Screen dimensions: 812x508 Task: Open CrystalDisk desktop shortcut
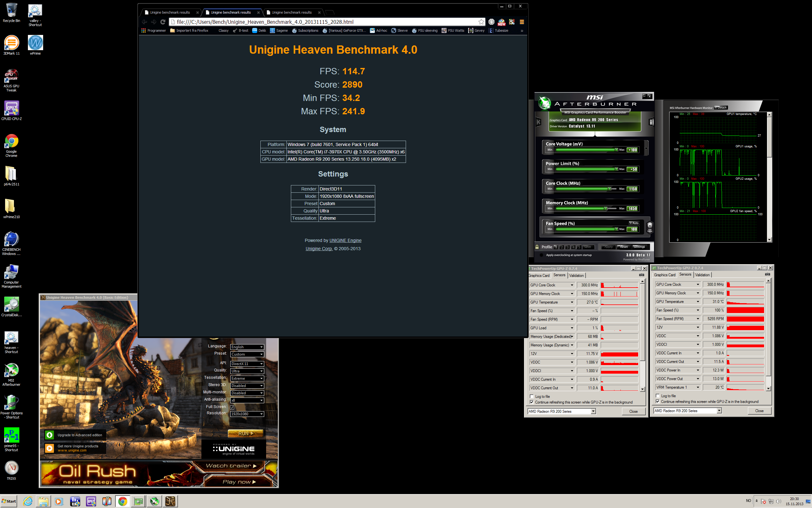[x=11, y=306]
